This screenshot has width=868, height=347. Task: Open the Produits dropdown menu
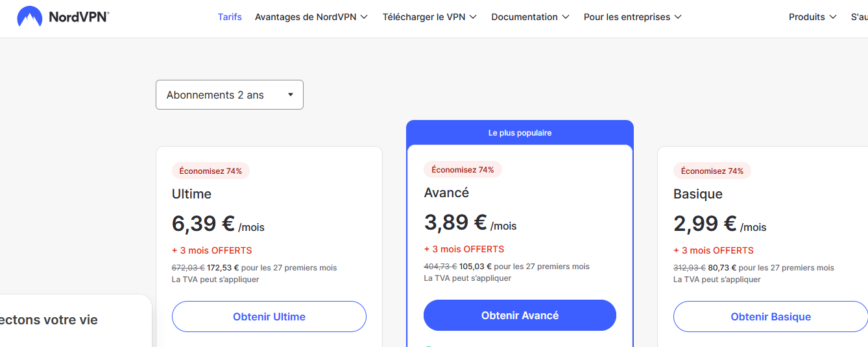(812, 17)
